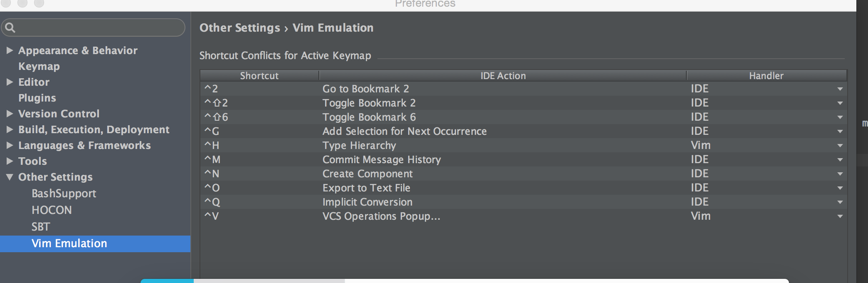Collapse the Other Settings tree node

[10, 177]
